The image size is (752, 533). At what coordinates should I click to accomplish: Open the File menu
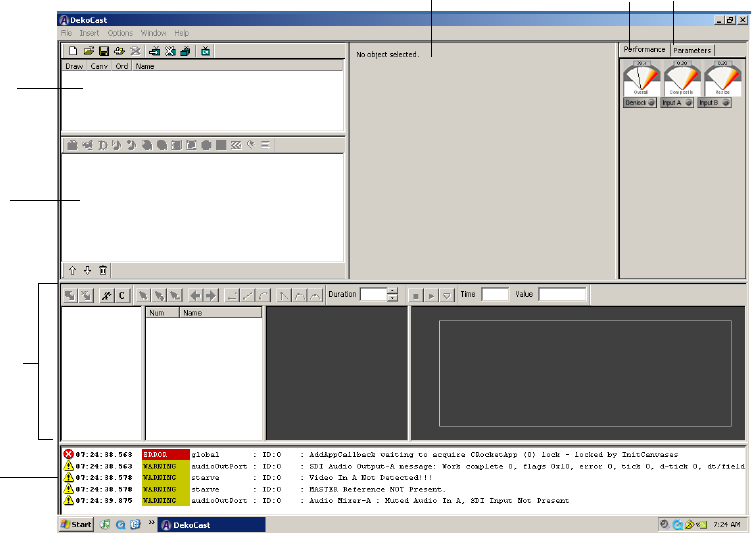tap(66, 33)
